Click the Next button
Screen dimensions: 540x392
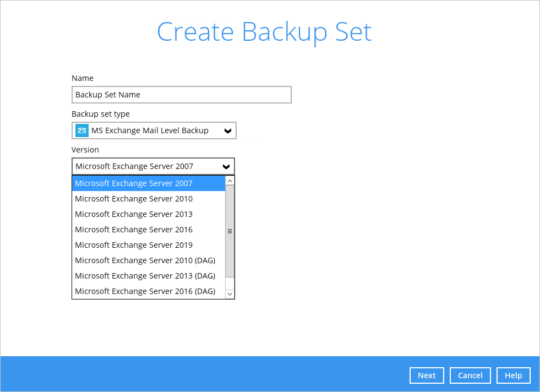[427, 375]
